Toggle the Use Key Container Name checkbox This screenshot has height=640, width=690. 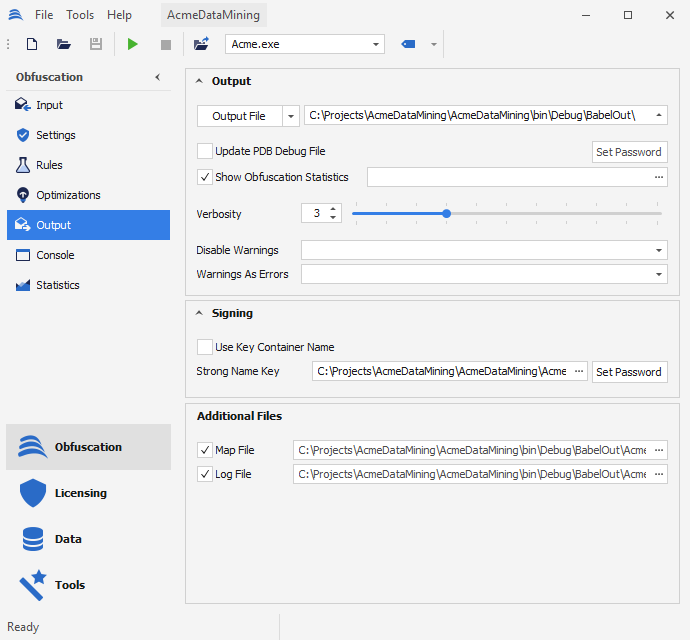tap(205, 347)
